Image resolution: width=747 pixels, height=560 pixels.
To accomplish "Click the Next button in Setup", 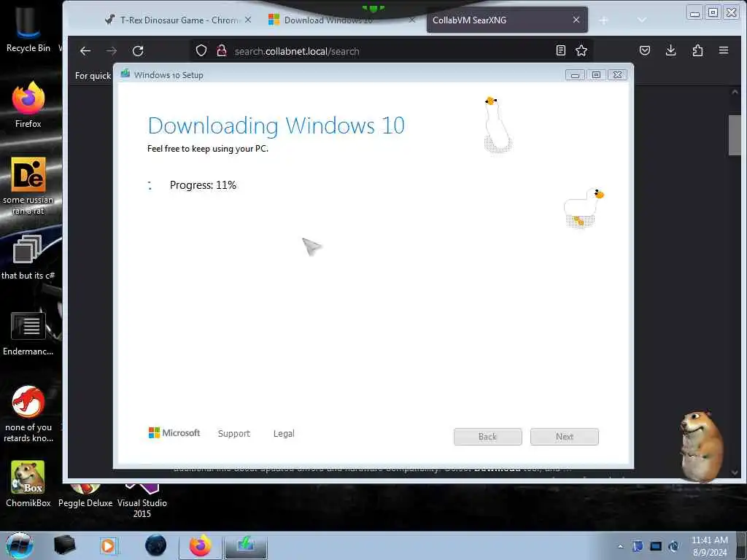I will [x=565, y=437].
